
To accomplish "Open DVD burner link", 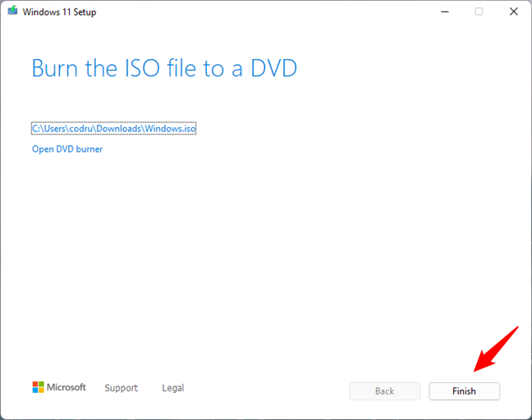I will tap(67, 149).
